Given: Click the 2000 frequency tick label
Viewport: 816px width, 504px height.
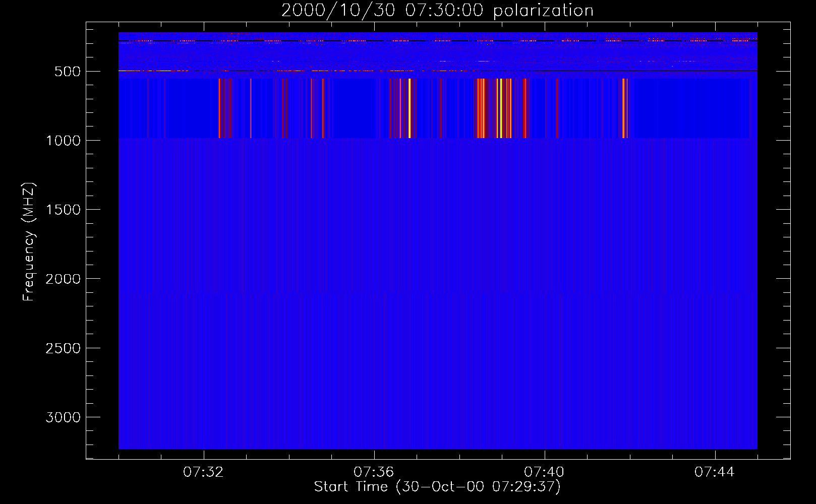Looking at the screenshot, I should click(x=63, y=279).
